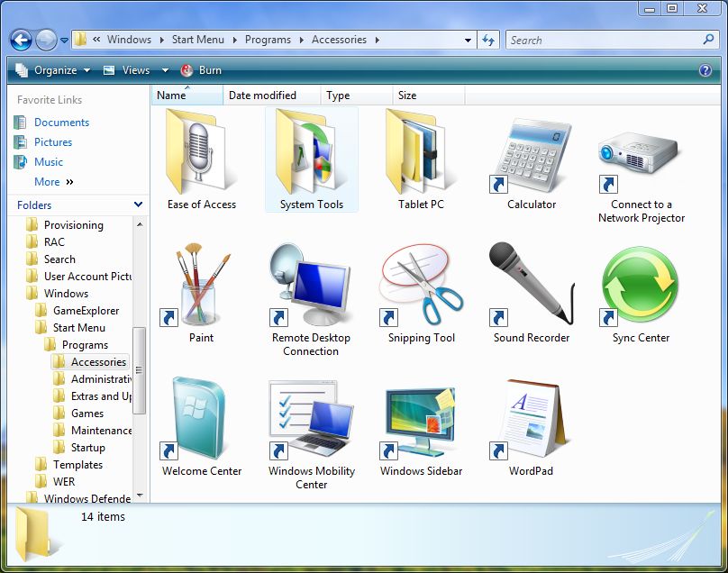Go to Programs in address bar

pos(268,40)
